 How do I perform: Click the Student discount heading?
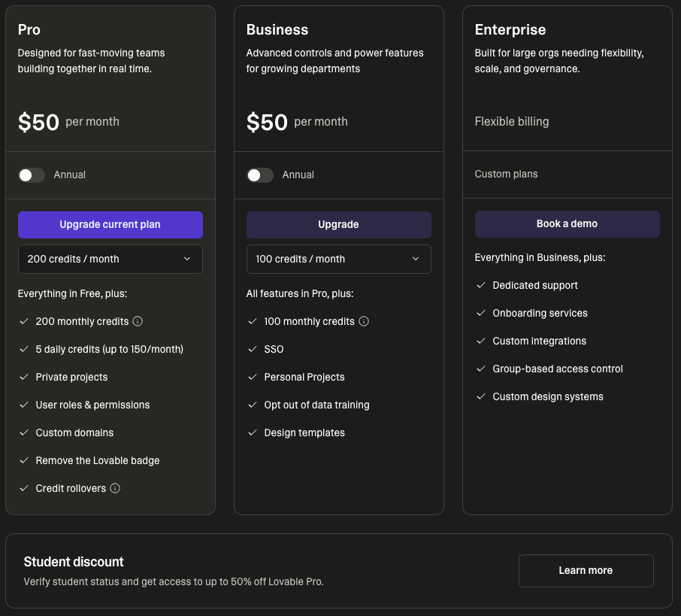74,562
